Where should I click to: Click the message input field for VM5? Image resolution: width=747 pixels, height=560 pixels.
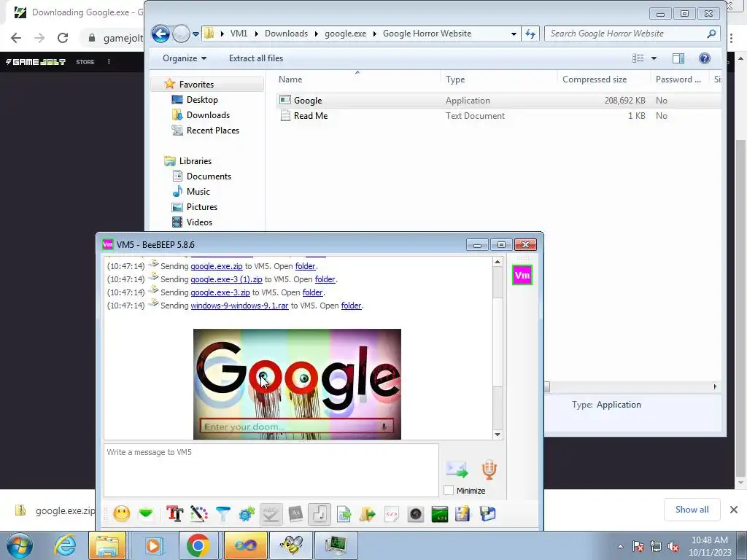pyautogui.click(x=271, y=470)
